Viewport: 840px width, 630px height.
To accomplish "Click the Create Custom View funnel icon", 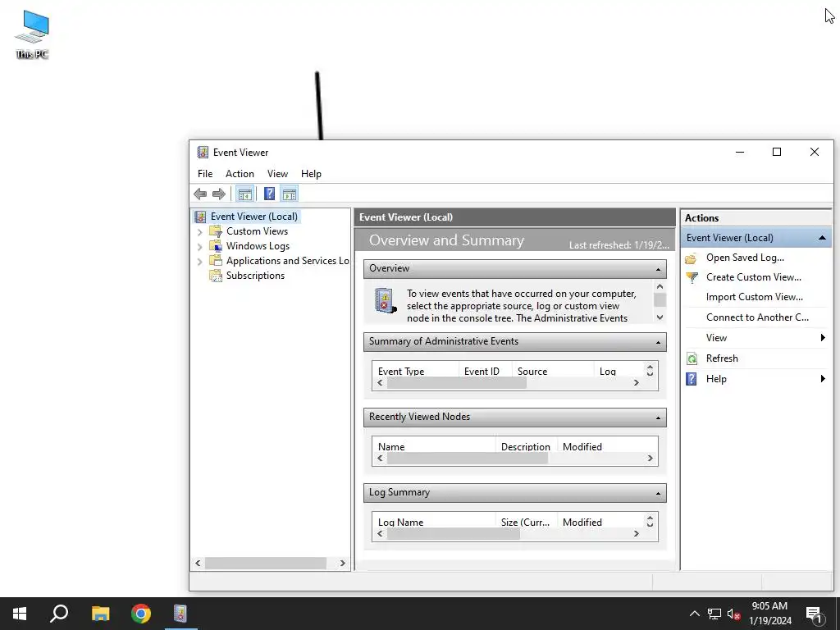I will 692,277.
